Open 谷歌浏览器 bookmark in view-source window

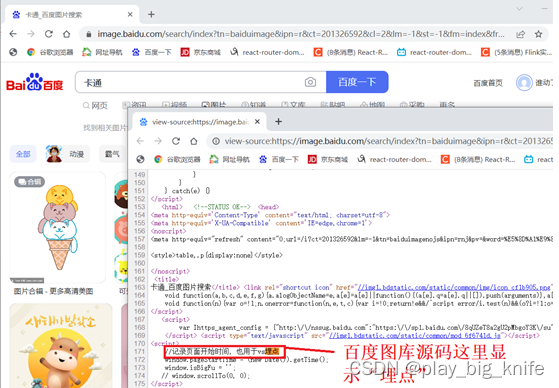177,159
